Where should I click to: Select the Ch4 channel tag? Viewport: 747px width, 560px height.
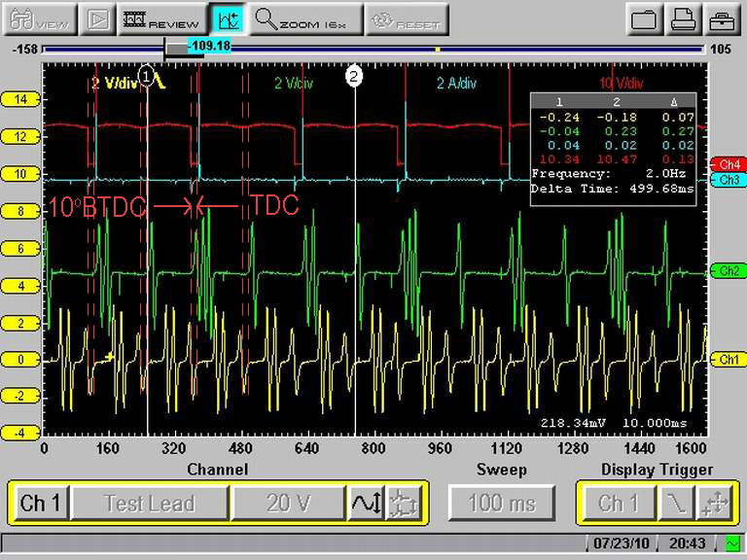(x=729, y=164)
